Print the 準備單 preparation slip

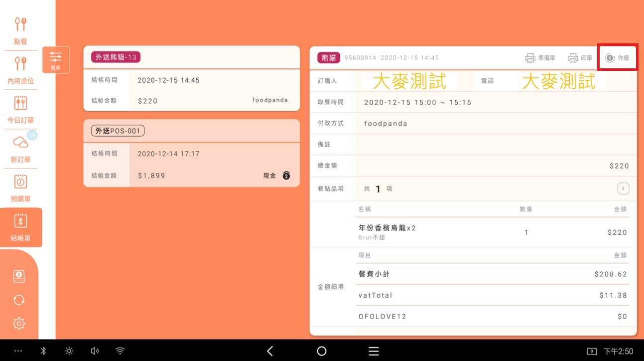pyautogui.click(x=540, y=58)
